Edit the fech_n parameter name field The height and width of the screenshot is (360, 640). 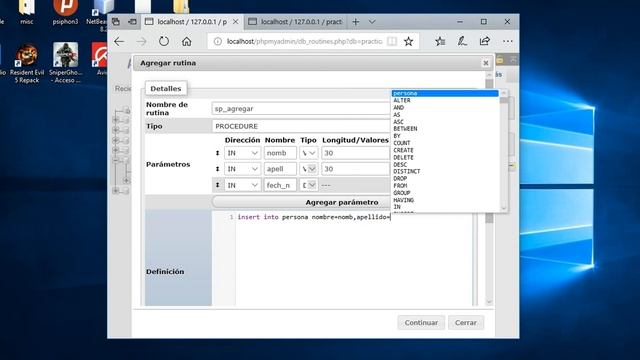280,185
